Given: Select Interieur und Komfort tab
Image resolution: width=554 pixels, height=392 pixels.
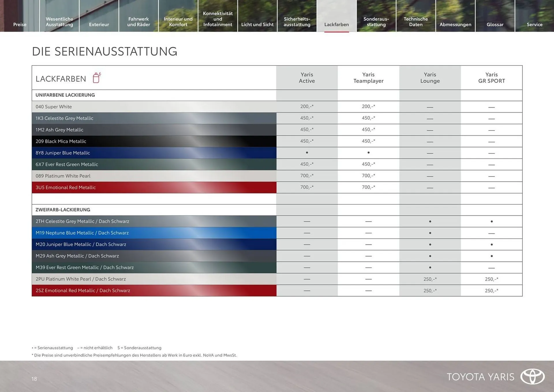Looking at the screenshot, I should [178, 22].
